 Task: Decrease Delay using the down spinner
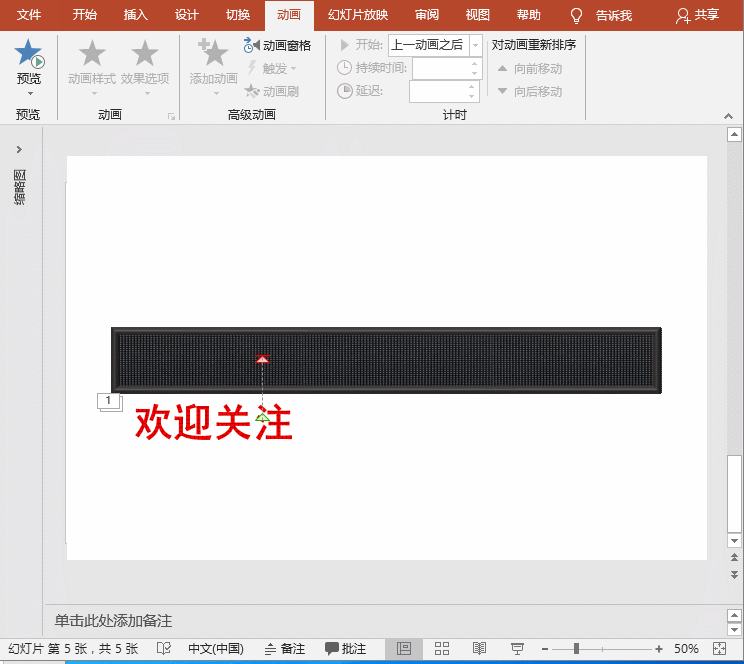[x=471, y=96]
